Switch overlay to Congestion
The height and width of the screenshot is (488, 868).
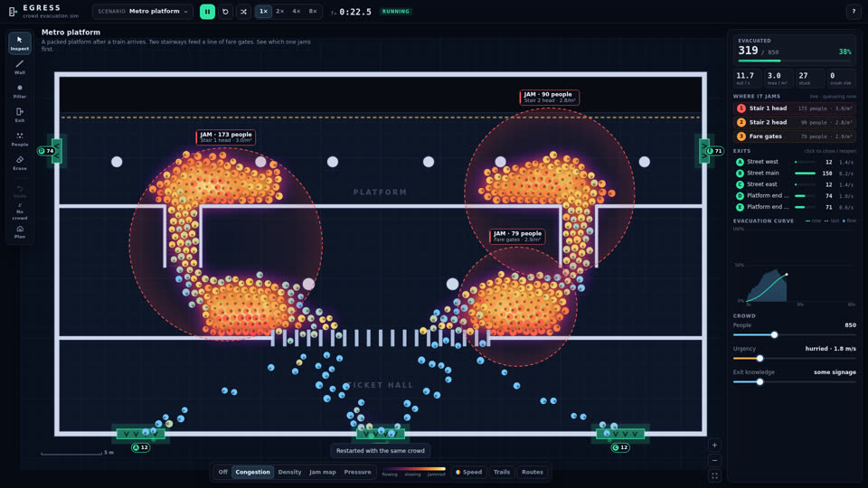tap(253, 472)
